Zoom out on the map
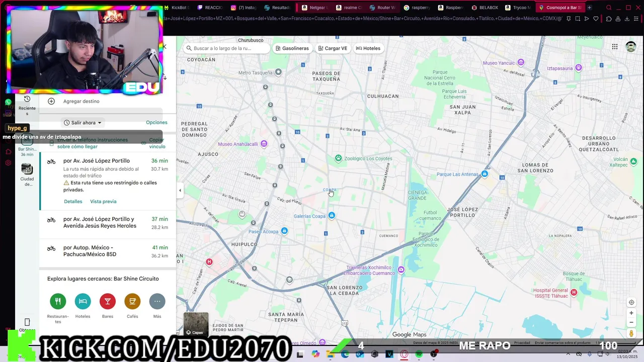Screen dimensions: 644x362 coord(631,322)
